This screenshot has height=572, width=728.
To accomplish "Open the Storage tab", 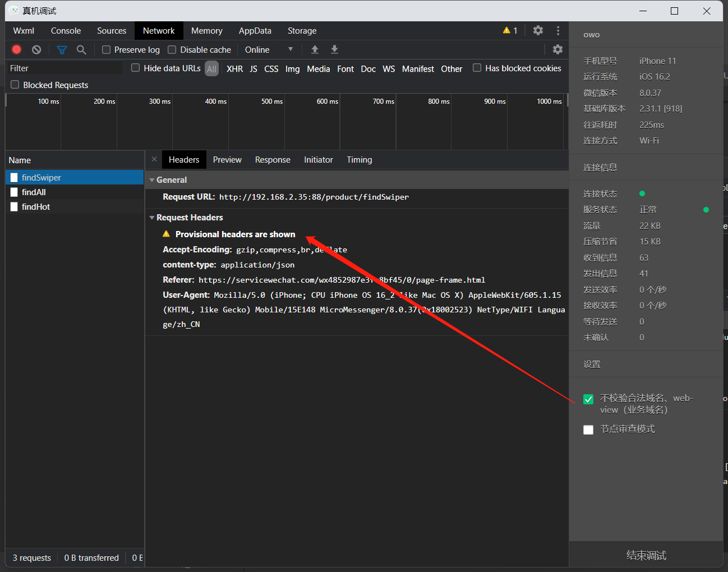I will [x=302, y=31].
